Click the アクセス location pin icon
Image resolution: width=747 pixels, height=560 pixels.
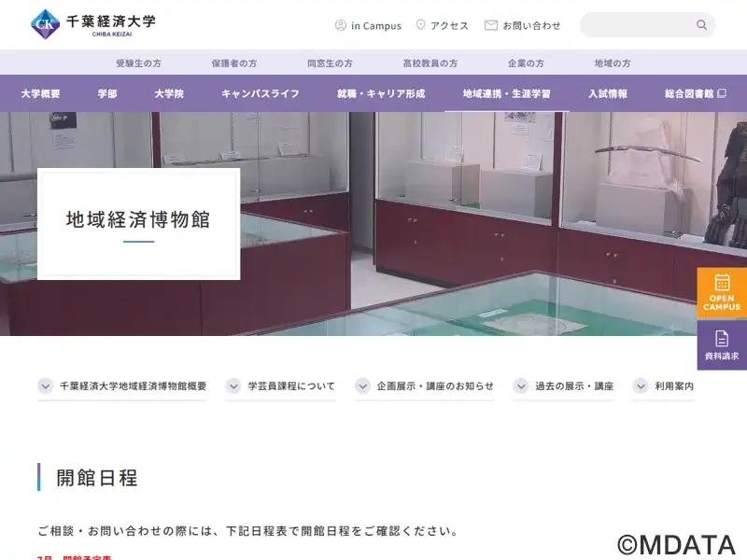coord(420,25)
